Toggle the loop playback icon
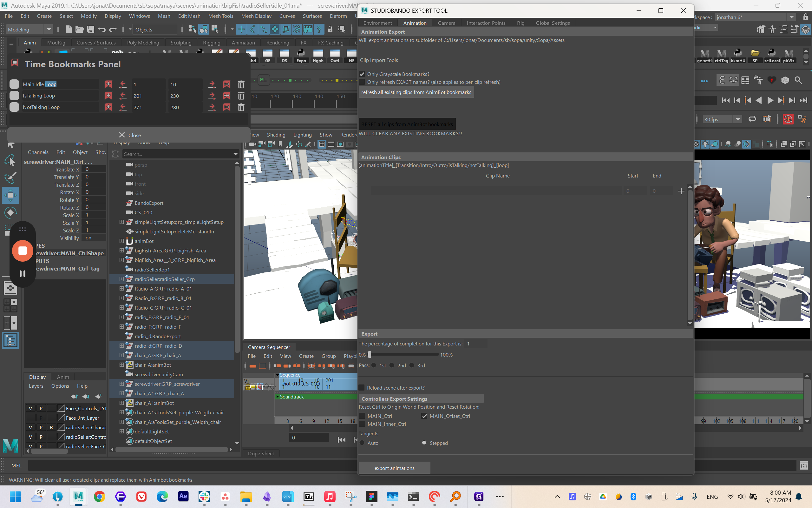The width and height of the screenshot is (812, 508). [752, 119]
